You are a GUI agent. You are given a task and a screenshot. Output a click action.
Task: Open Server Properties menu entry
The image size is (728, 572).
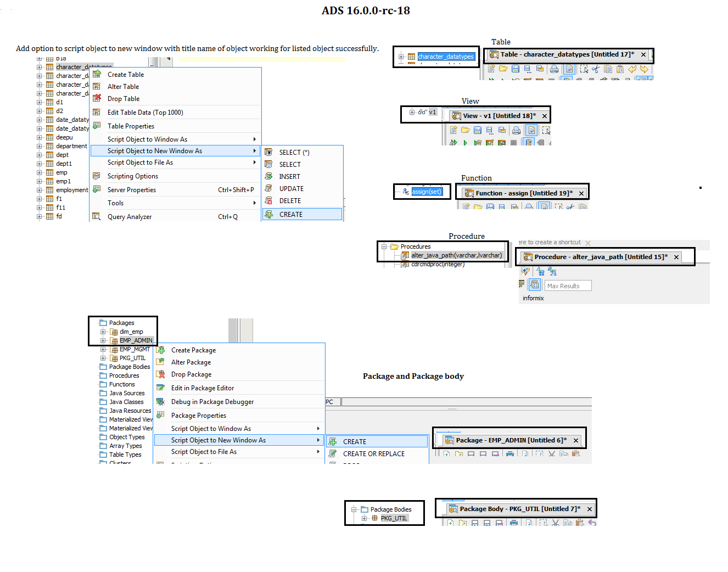pos(175,189)
